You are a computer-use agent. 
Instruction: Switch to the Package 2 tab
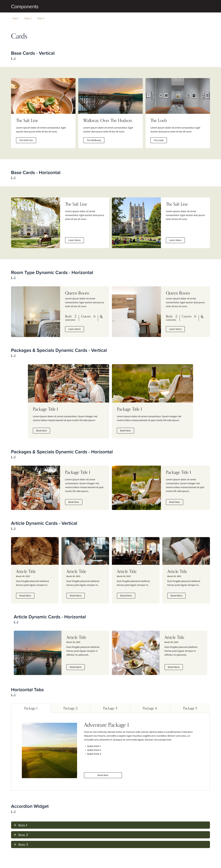coord(70,708)
